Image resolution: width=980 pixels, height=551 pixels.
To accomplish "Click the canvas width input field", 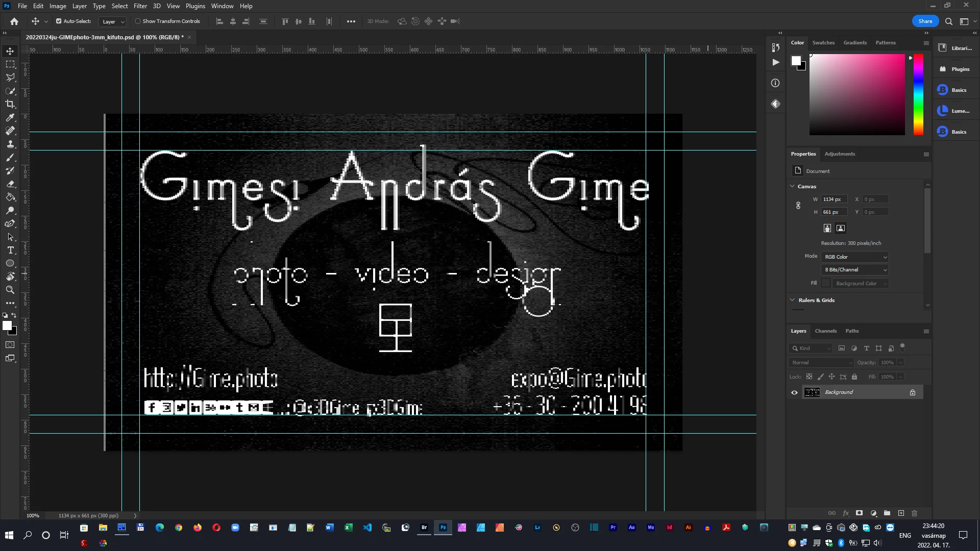I will pos(834,199).
